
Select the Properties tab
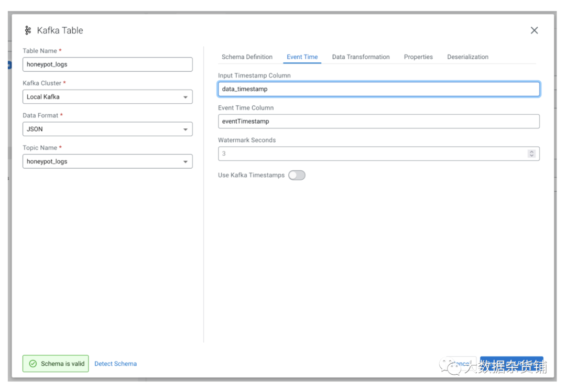[418, 57]
